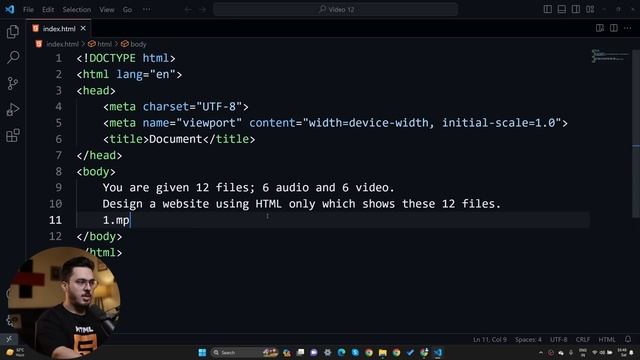The image size is (640, 360).
Task: Open the Explorer view in activity bar
Action: tap(13, 31)
